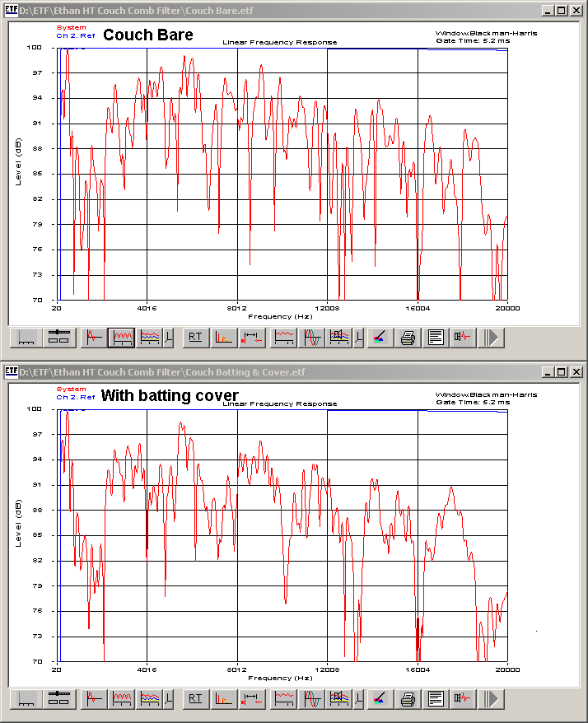Click the 'Couch Bare' graph title
This screenshot has height=723, width=588.
coord(148,35)
